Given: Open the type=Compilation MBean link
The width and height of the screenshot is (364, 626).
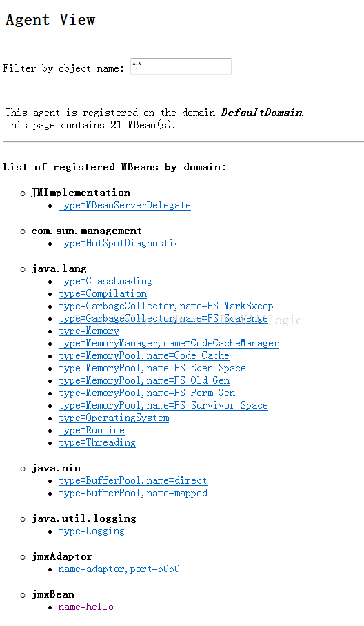Looking at the screenshot, I should (x=103, y=293).
